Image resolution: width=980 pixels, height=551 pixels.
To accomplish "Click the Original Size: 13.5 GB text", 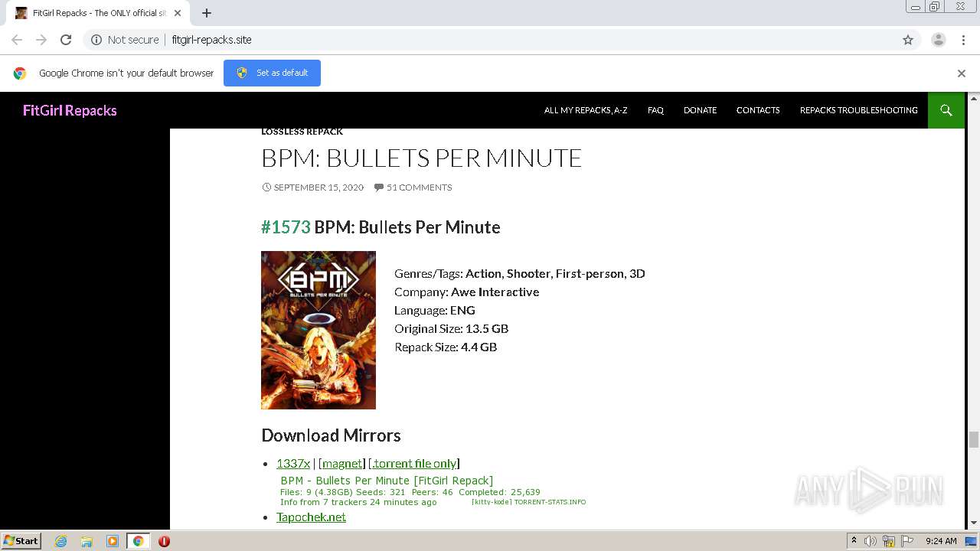I will point(451,328).
